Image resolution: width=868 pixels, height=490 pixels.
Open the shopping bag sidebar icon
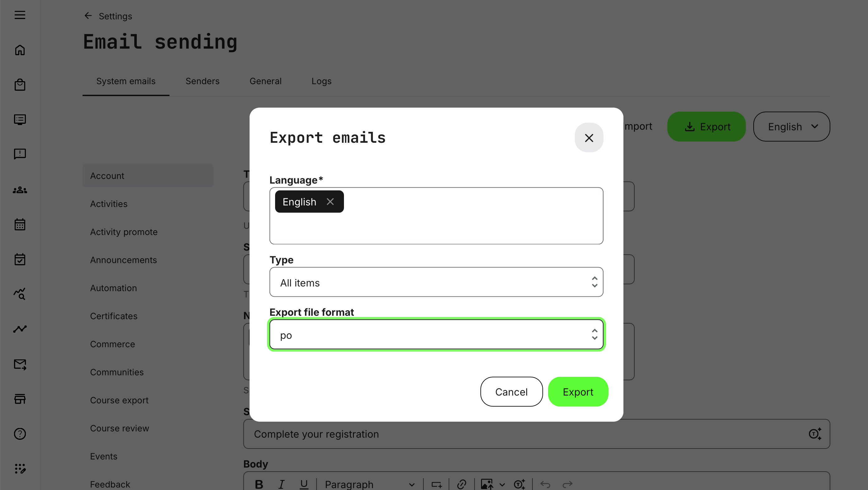click(20, 84)
